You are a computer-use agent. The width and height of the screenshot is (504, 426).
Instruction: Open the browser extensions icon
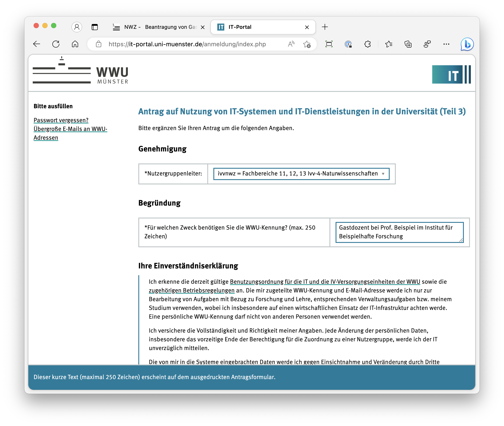(x=367, y=44)
